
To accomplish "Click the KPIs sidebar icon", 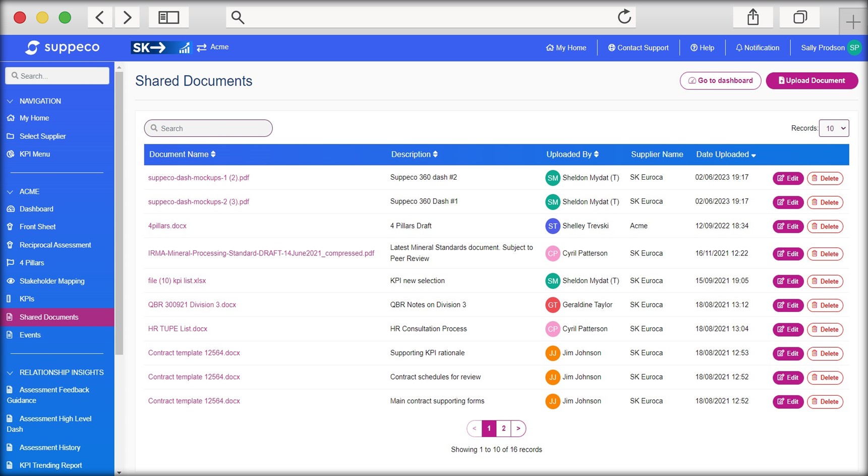I will (9, 299).
